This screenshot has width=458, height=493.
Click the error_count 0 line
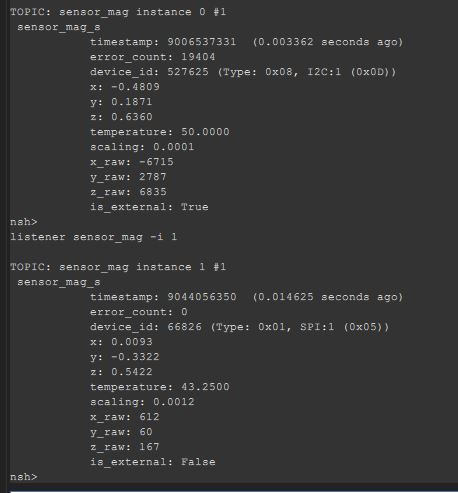pos(139,312)
